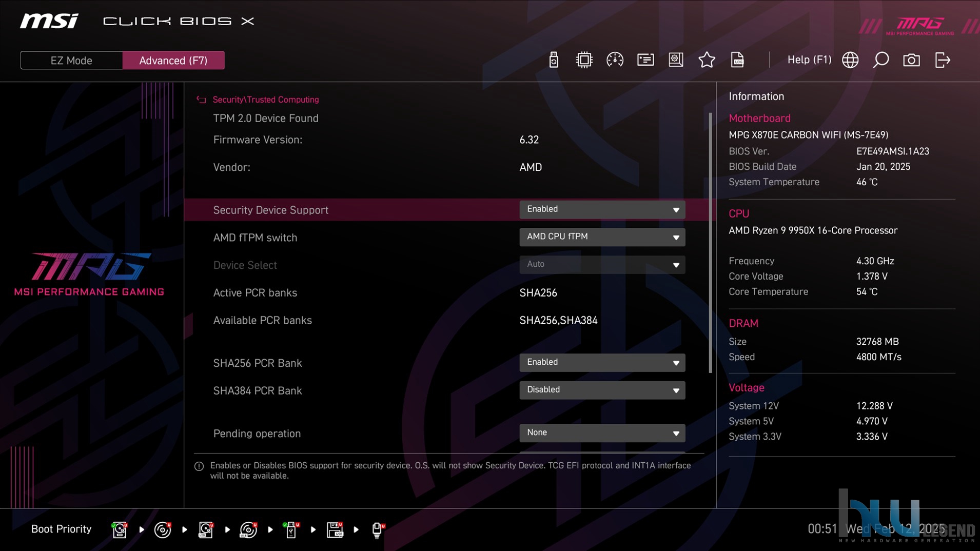
Task: Click the 00:51 clock time
Action: click(x=822, y=529)
